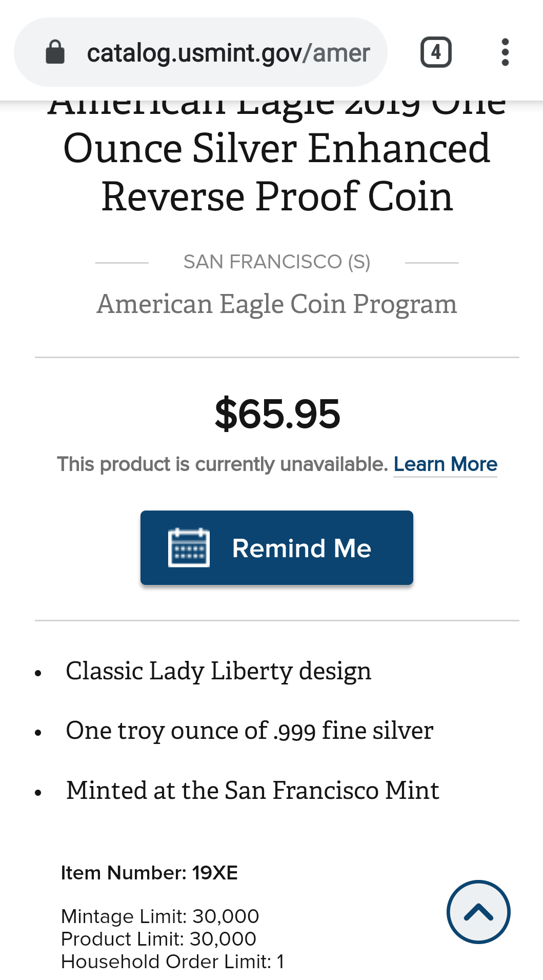The image size is (543, 980).
Task: Tap the catalog.usmint.gov address field
Action: pyautogui.click(x=200, y=52)
